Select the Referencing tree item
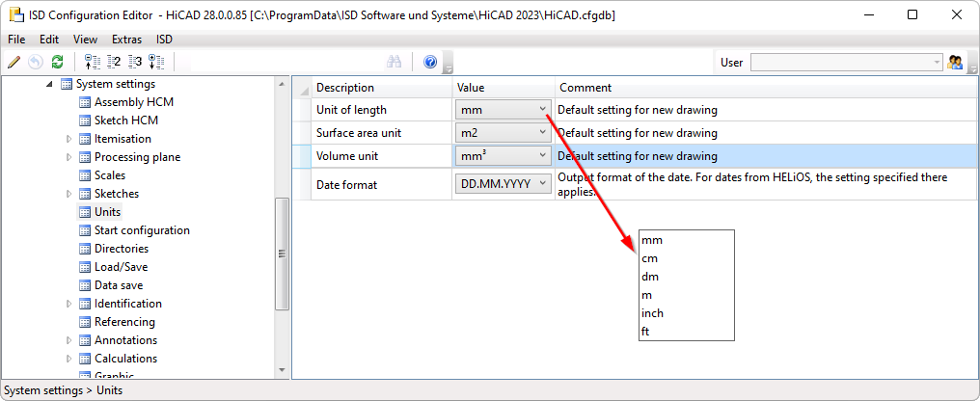The width and height of the screenshot is (980, 401). (x=124, y=322)
